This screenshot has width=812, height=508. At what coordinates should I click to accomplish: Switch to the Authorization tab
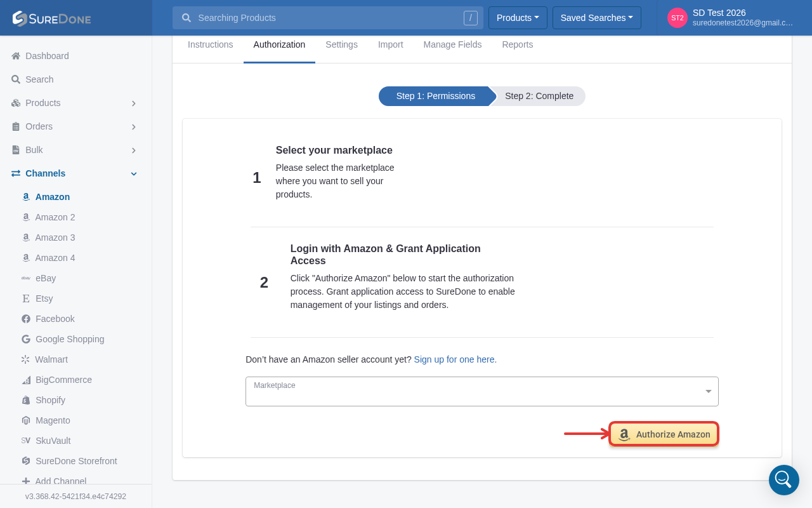pyautogui.click(x=279, y=44)
